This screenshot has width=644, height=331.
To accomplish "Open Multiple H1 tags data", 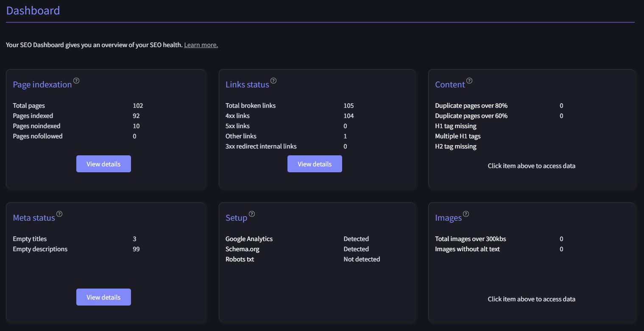I will click(x=458, y=136).
